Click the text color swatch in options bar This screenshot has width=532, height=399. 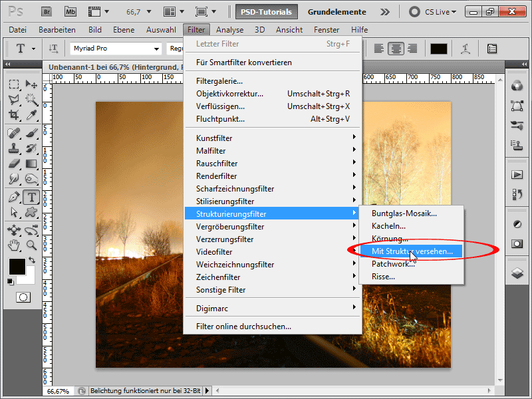(x=438, y=49)
